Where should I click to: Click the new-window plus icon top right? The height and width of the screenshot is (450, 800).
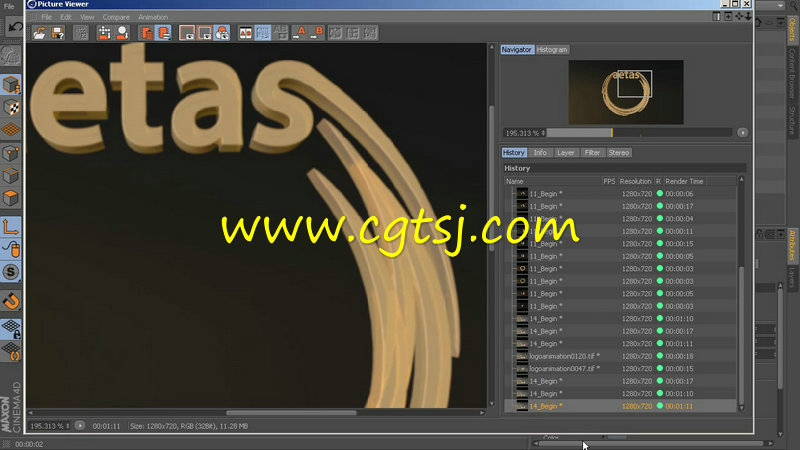728,16
